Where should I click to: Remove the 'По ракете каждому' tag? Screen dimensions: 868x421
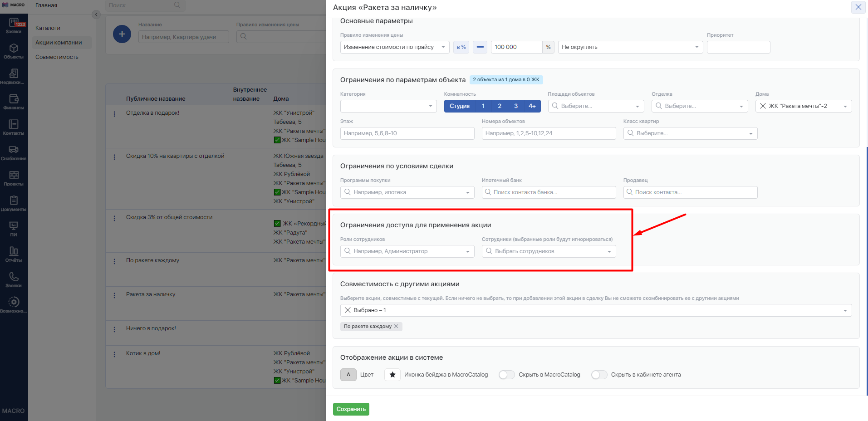tap(396, 326)
